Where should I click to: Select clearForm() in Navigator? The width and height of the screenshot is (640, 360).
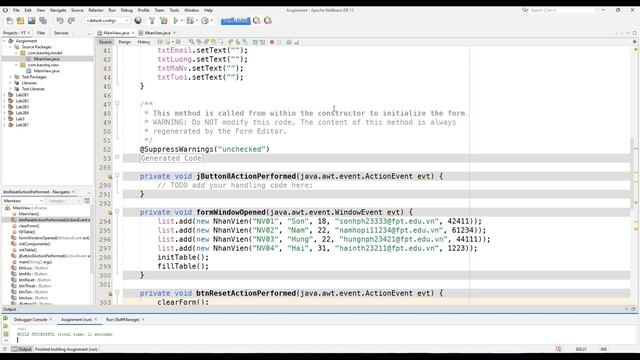click(x=29, y=226)
